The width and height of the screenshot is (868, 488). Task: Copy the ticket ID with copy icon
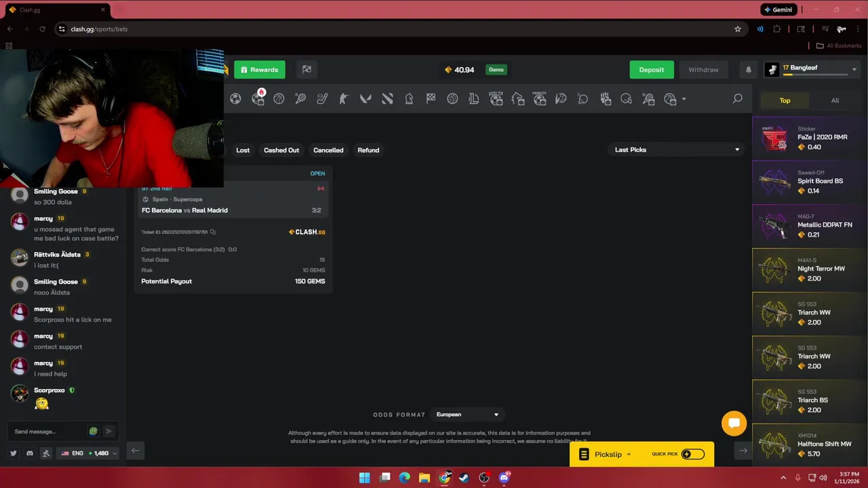pos(213,232)
